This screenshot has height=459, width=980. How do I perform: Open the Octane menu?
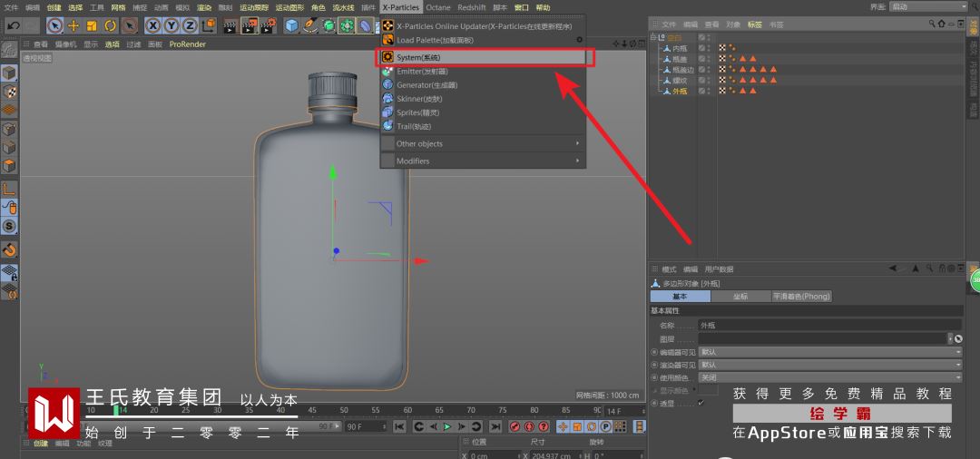(x=437, y=7)
